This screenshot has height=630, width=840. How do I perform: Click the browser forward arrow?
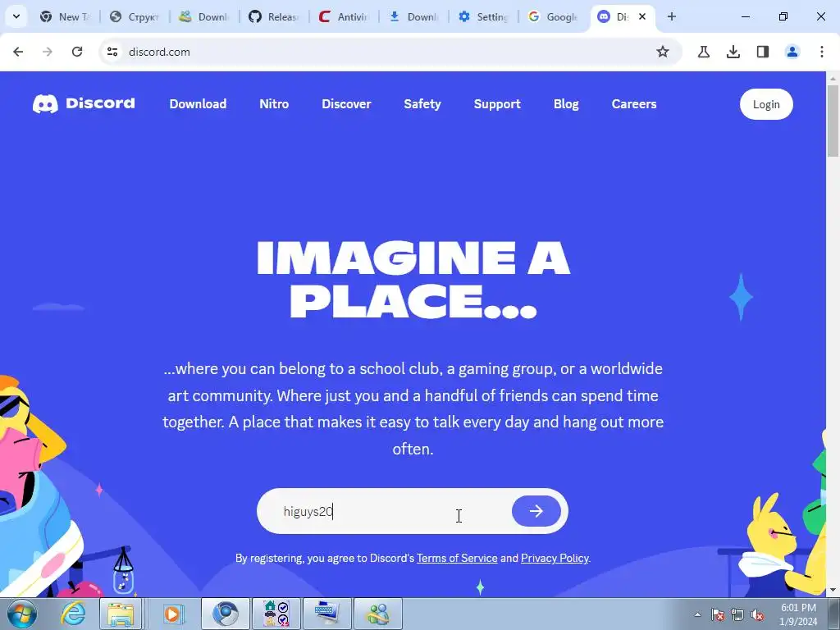(48, 52)
